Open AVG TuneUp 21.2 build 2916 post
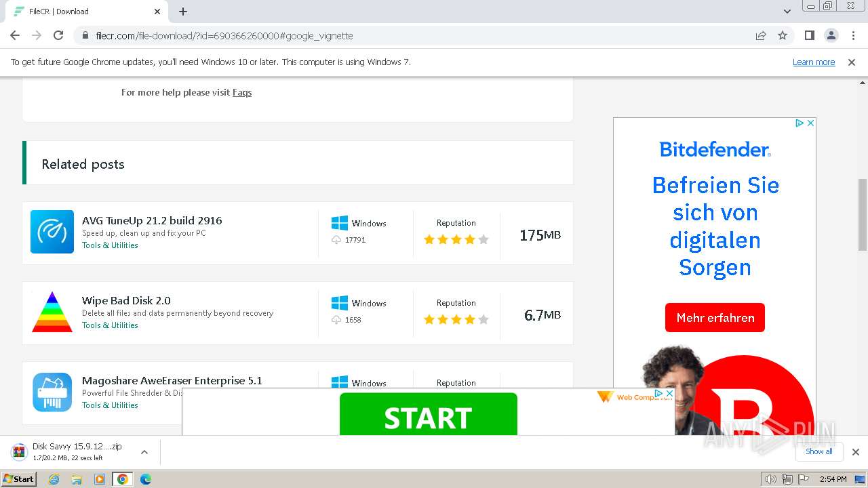The image size is (868, 488). [152, 220]
